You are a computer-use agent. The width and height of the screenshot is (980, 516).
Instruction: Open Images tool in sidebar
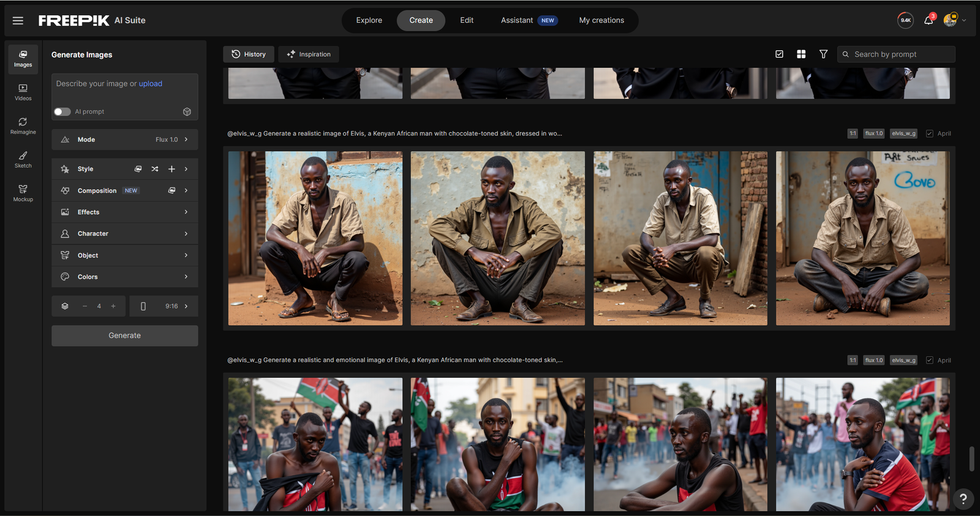(x=23, y=59)
